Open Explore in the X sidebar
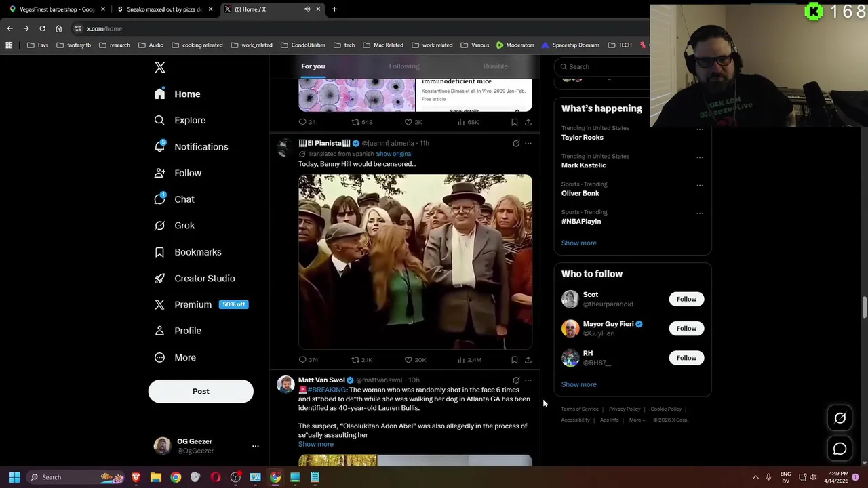 (x=180, y=120)
